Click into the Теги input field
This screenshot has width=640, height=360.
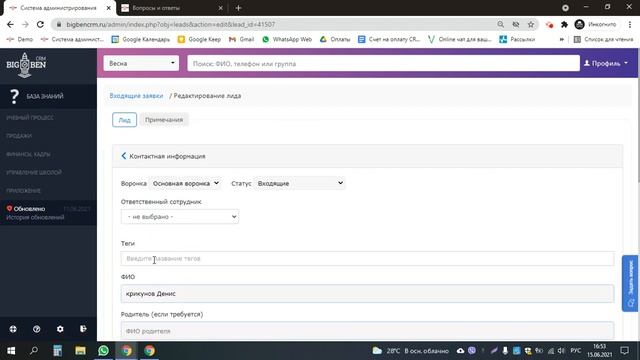point(367,258)
